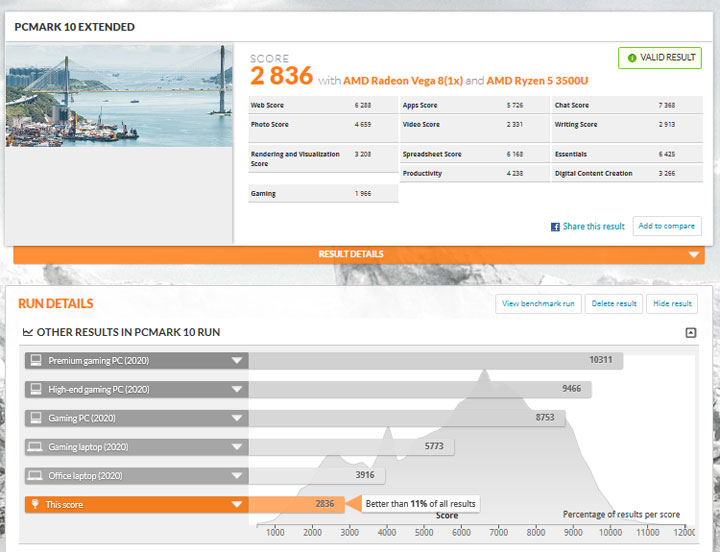Click the Add to compare button
Viewport: 720px width, 552px height.
point(666,226)
